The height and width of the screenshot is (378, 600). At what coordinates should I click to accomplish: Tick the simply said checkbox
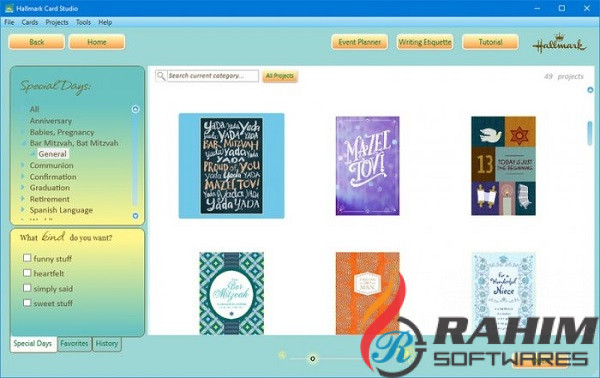click(27, 288)
